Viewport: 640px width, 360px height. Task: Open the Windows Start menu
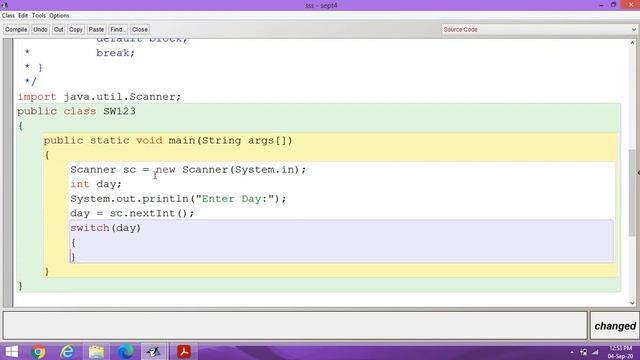[11, 352]
